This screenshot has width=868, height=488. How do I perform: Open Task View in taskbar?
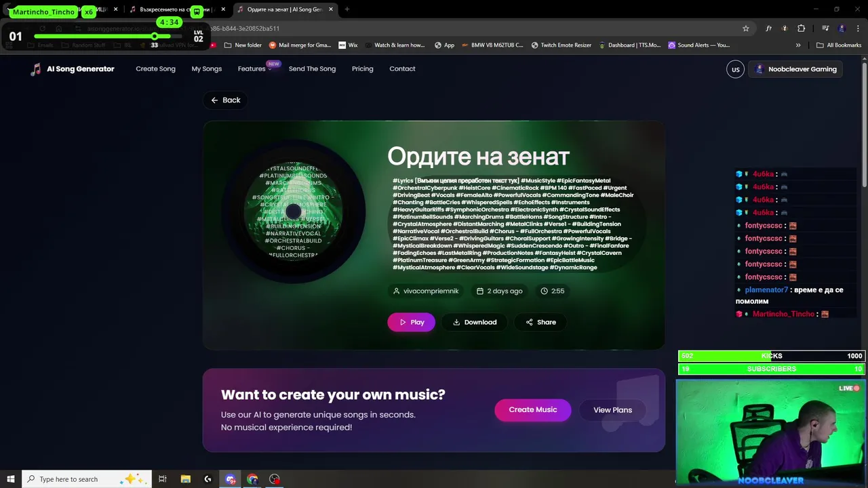coord(163,479)
